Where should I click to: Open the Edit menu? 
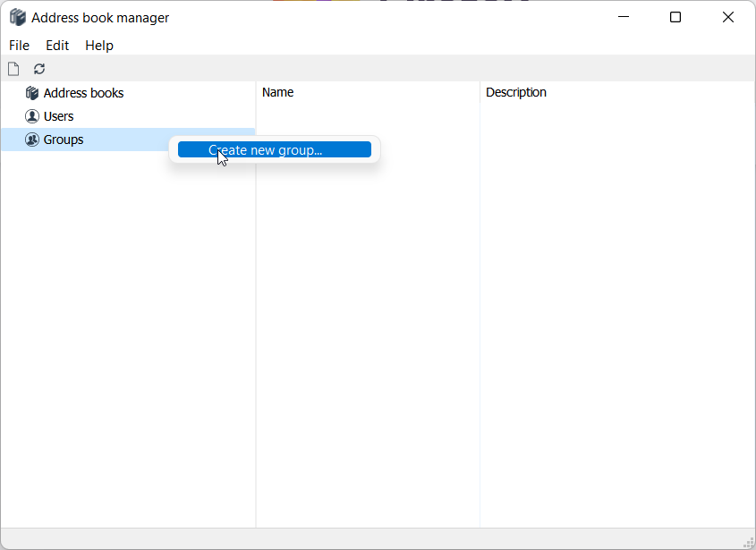pos(57,46)
